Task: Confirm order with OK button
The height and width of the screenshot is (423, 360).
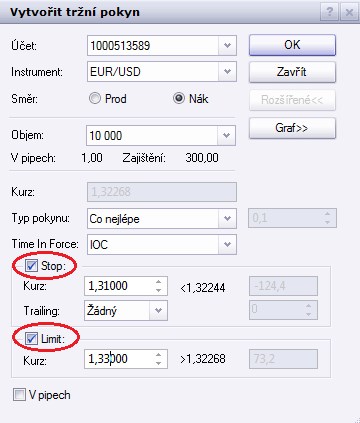Action: (x=292, y=45)
